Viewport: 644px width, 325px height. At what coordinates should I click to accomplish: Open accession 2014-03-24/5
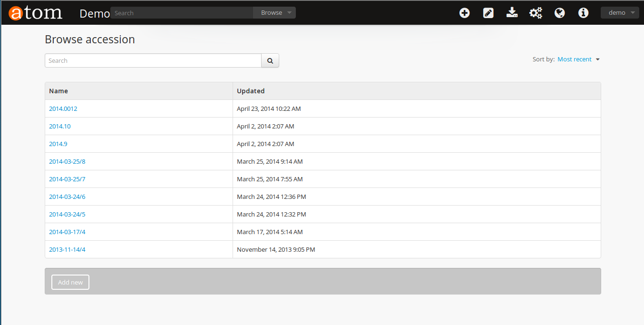pos(67,214)
